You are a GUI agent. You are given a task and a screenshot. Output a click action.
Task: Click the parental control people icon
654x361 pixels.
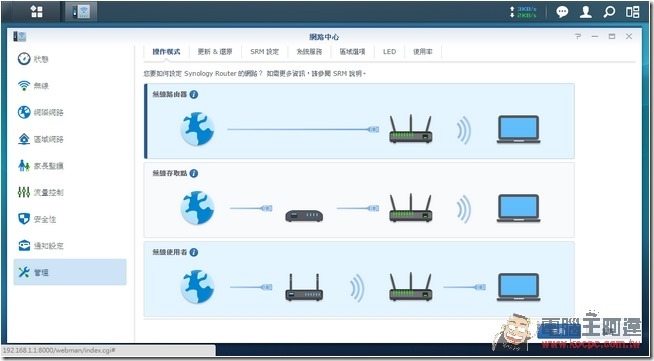click(x=24, y=165)
